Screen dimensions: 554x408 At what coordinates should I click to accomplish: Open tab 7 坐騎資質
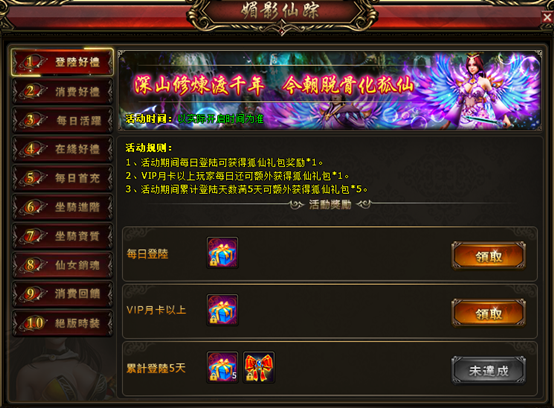63,236
